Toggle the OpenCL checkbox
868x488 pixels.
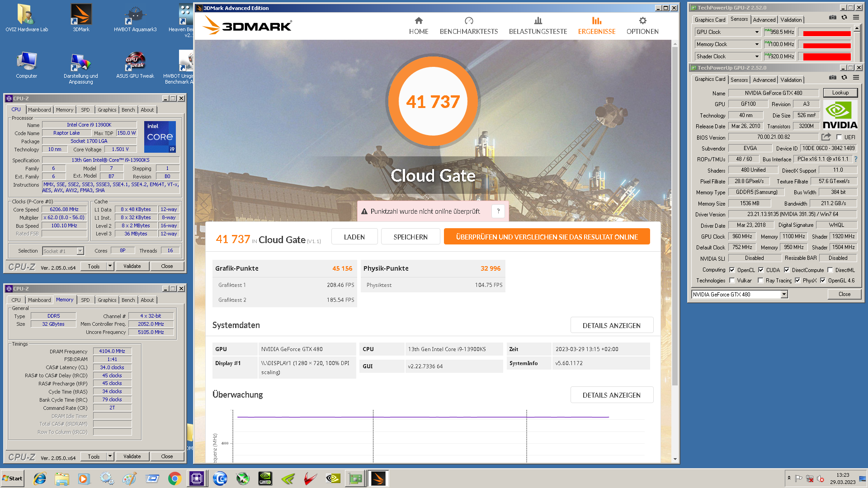point(732,270)
